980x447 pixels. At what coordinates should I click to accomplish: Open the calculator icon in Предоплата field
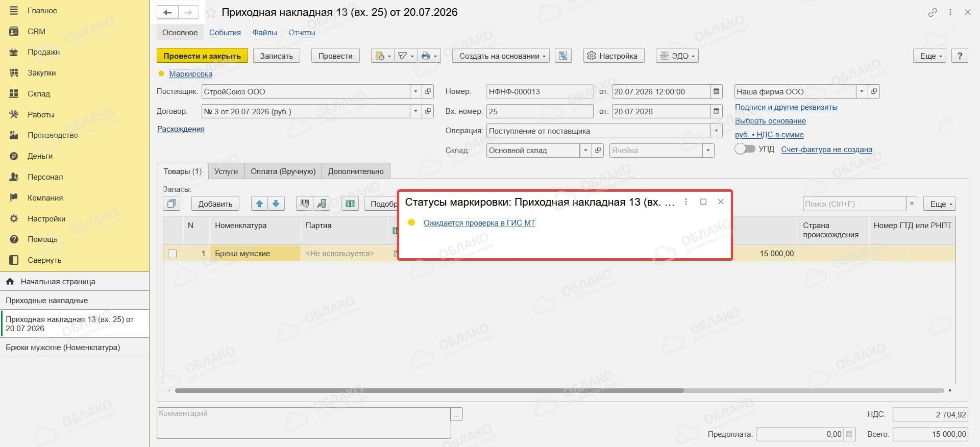click(849, 434)
